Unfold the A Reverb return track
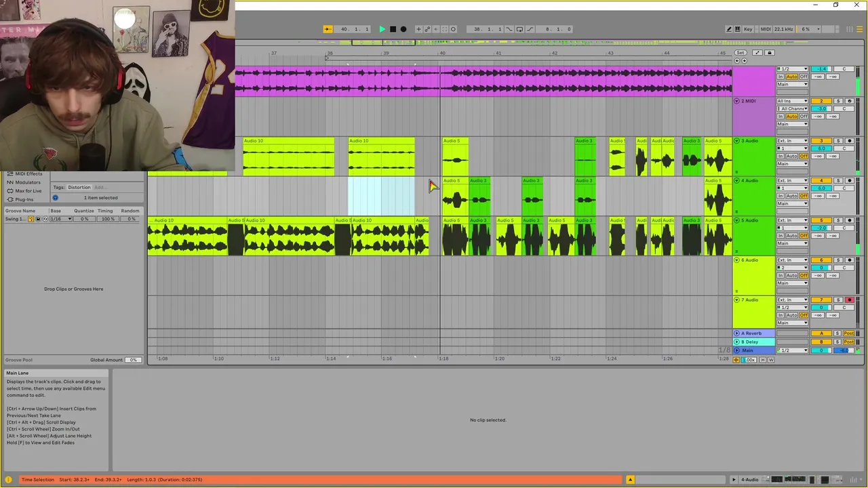 pyautogui.click(x=737, y=333)
